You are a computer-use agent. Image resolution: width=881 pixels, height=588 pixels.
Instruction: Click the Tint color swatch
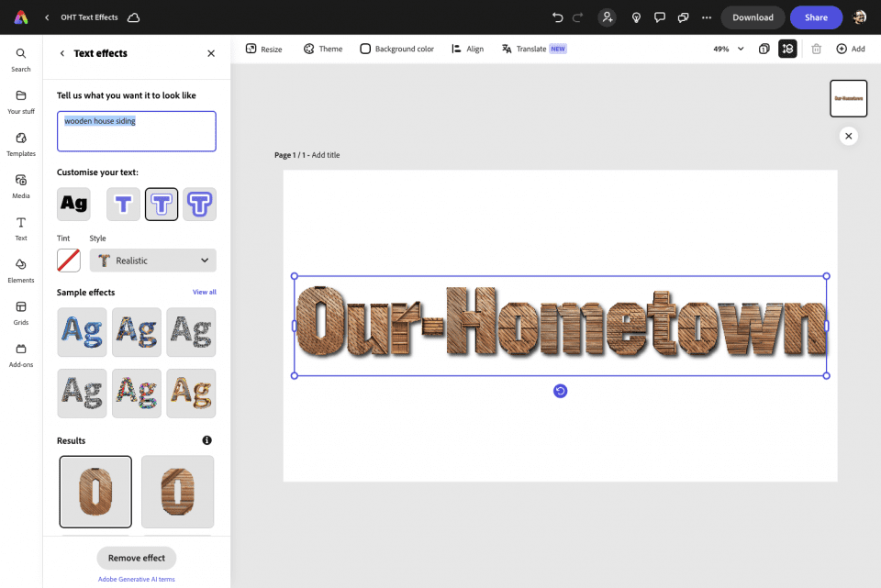pyautogui.click(x=68, y=261)
